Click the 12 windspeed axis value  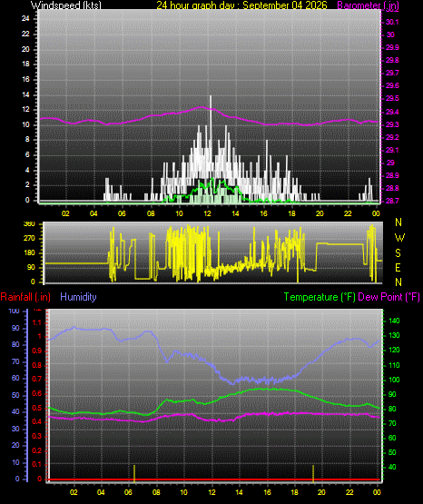click(x=25, y=110)
